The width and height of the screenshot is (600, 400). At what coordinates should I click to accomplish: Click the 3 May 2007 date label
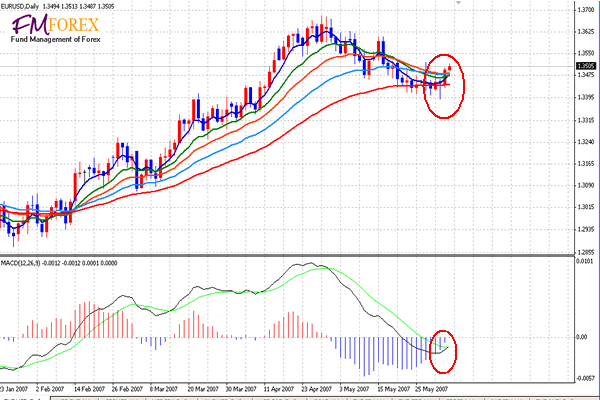coord(354,389)
